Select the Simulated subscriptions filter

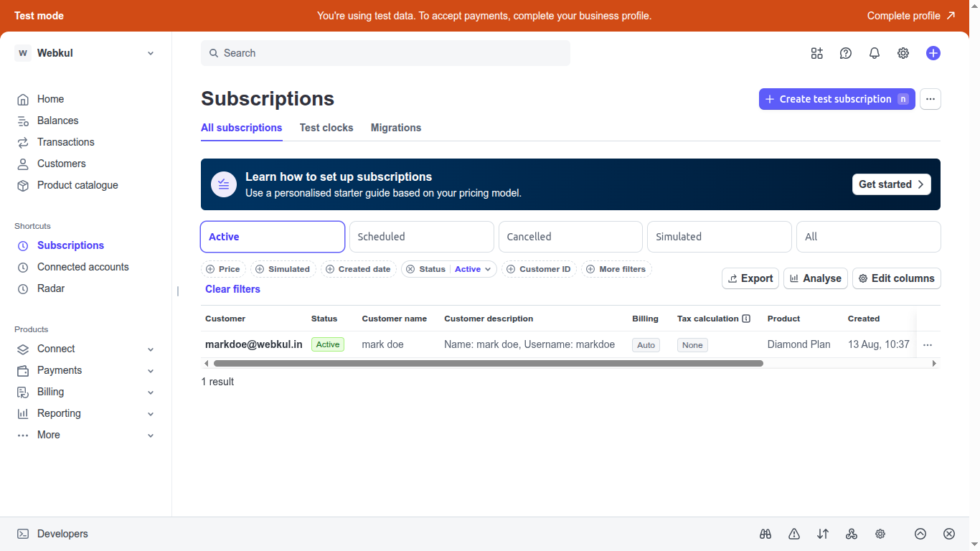click(x=719, y=236)
